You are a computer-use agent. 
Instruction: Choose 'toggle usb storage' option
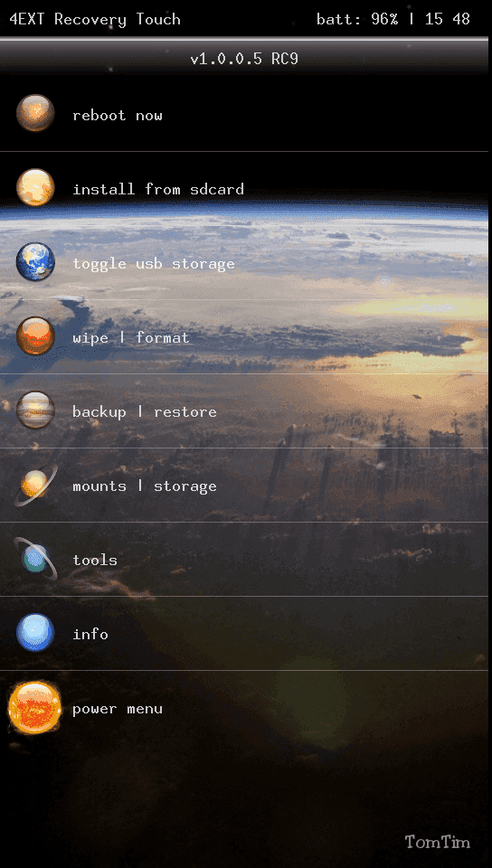click(246, 263)
